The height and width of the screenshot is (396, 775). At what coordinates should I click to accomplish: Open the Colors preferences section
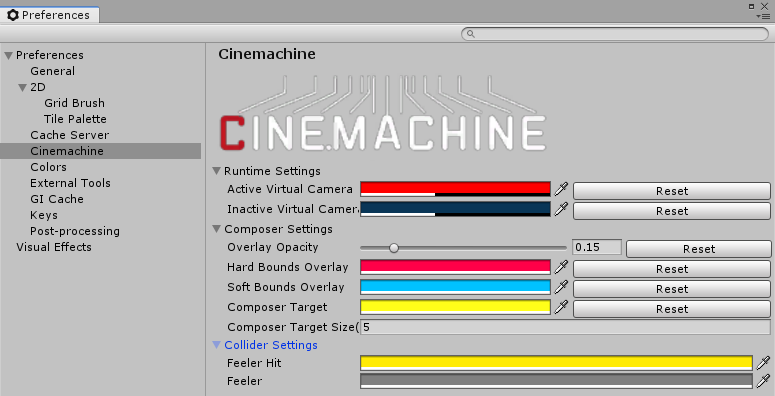coord(48,167)
